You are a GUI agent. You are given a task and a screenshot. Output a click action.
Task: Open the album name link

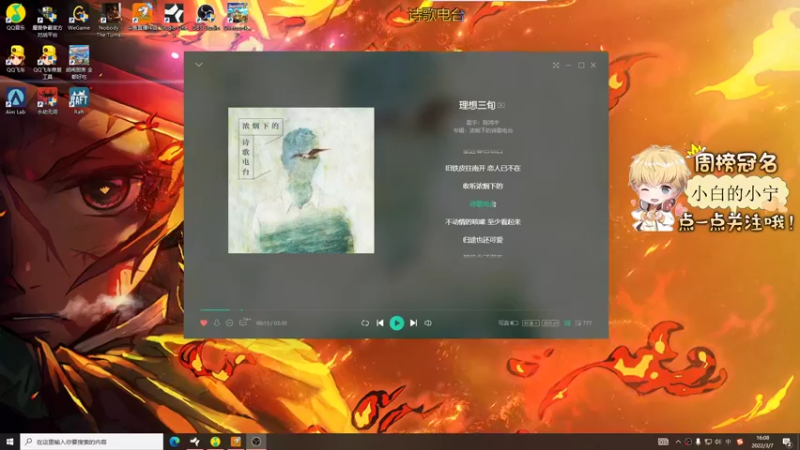click(491, 131)
